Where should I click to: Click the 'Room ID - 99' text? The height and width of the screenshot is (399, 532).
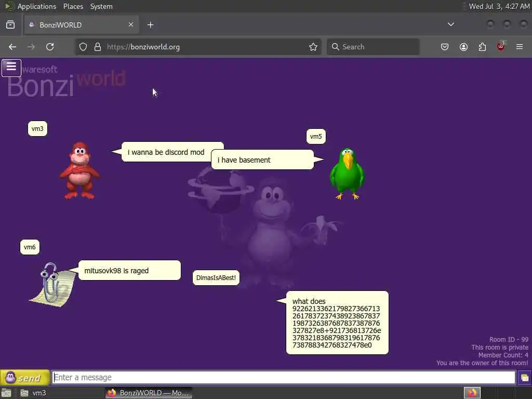click(509, 340)
